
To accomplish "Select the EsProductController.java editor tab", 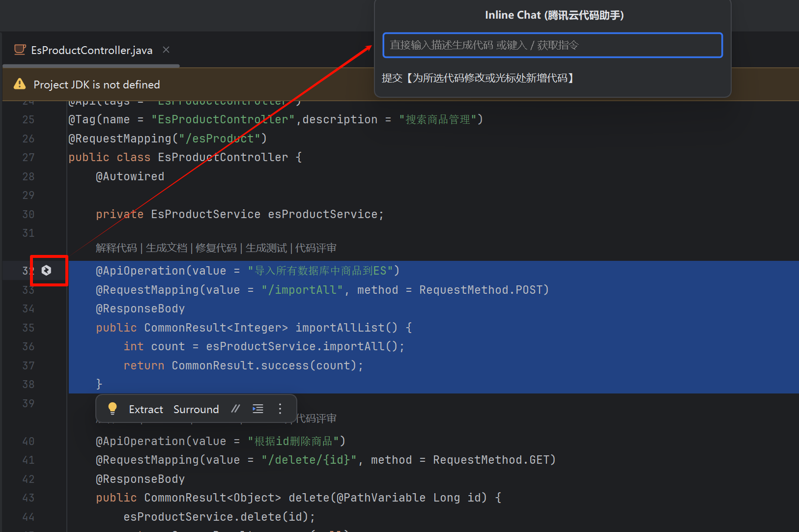I will tap(91, 50).
